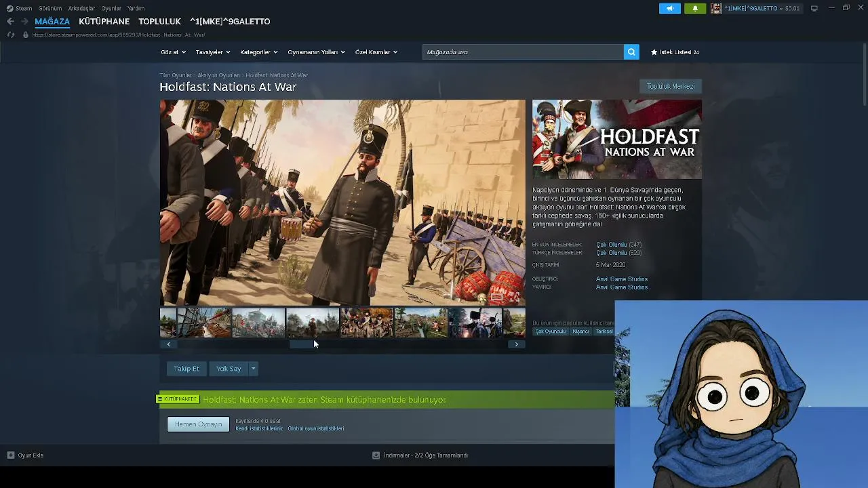This screenshot has height=488, width=868.
Task: Expand the Oynamanın Yolları dropdown
Action: pos(316,52)
